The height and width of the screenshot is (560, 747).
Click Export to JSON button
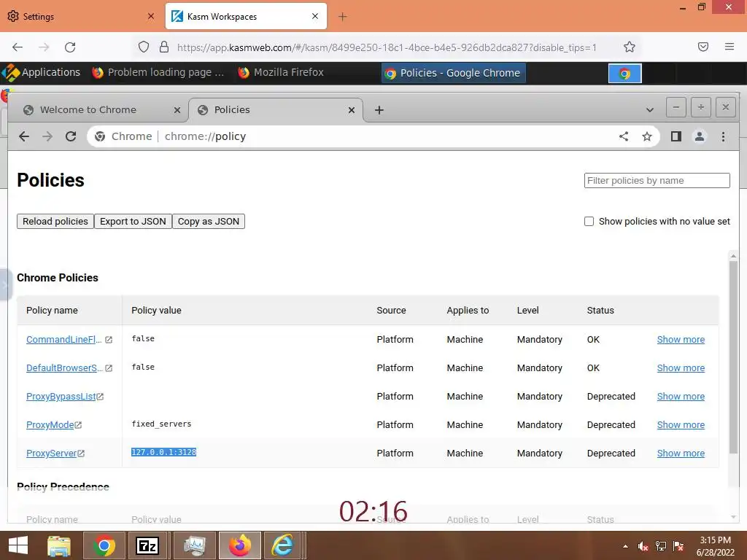[133, 222]
